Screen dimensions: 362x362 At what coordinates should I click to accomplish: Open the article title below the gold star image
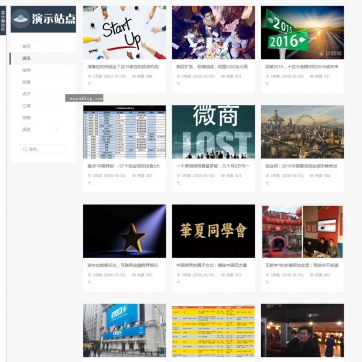(123, 265)
